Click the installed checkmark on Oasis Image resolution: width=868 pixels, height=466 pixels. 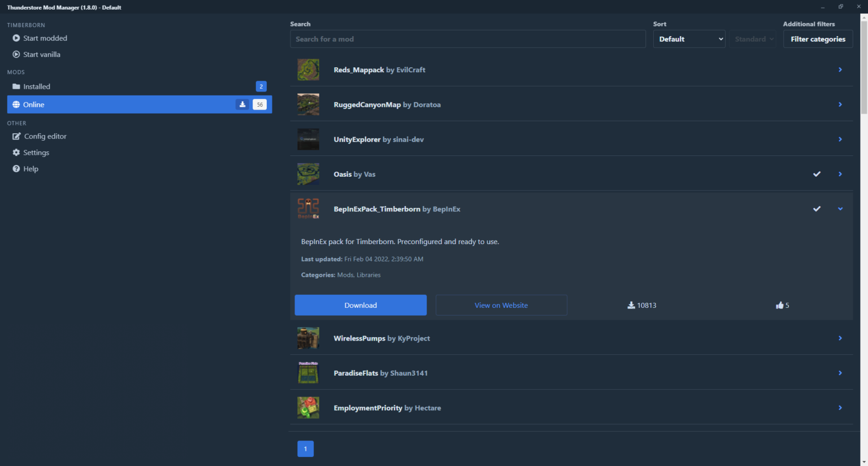click(817, 174)
